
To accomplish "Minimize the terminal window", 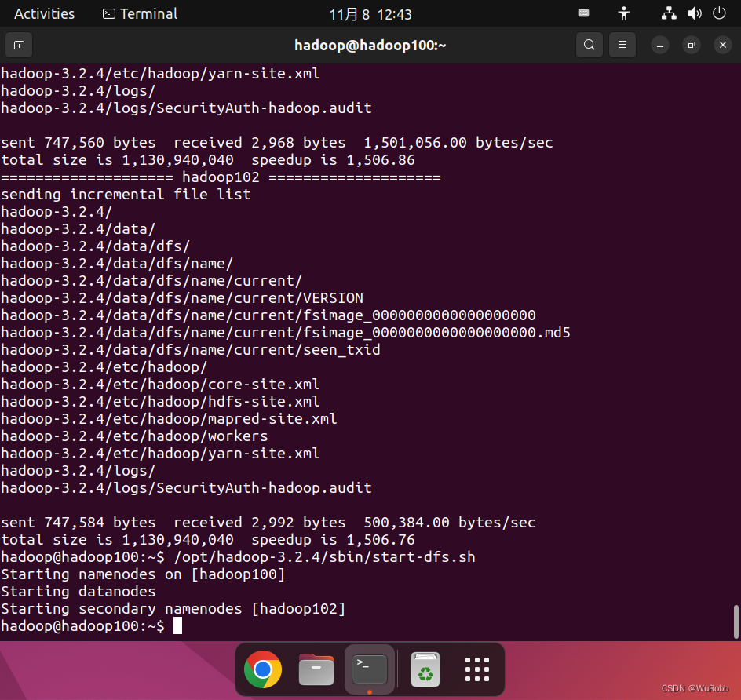I will pyautogui.click(x=660, y=46).
